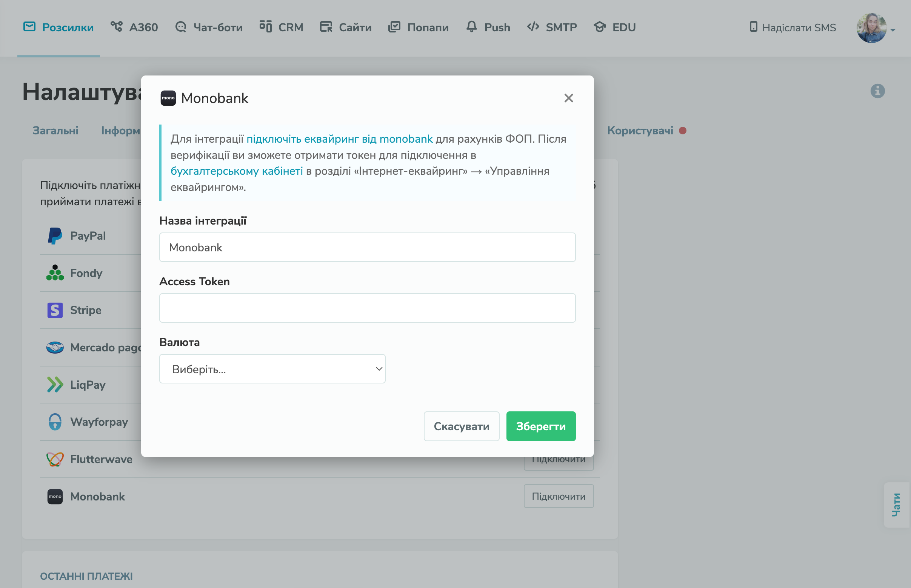Close the Monobank dialog with X
Screen dimensions: 911x588
click(568, 98)
